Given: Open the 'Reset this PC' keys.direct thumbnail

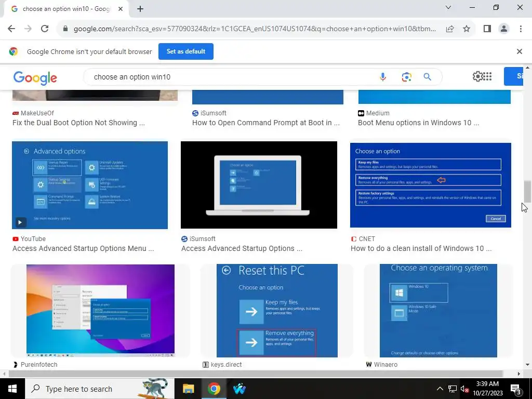Looking at the screenshot, I should 277,311.
